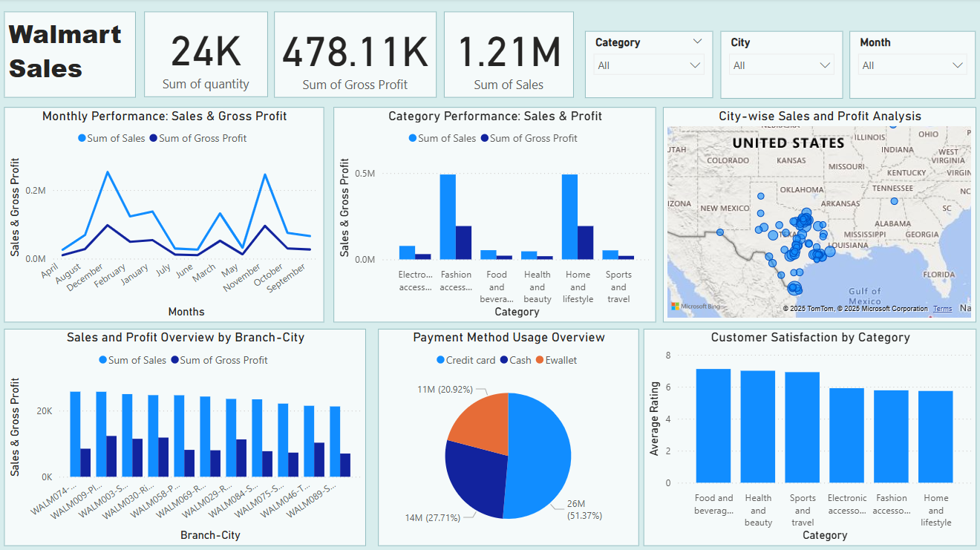Click the December label on monthly axis
Image resolution: width=980 pixels, height=550 pixels.
tap(87, 278)
